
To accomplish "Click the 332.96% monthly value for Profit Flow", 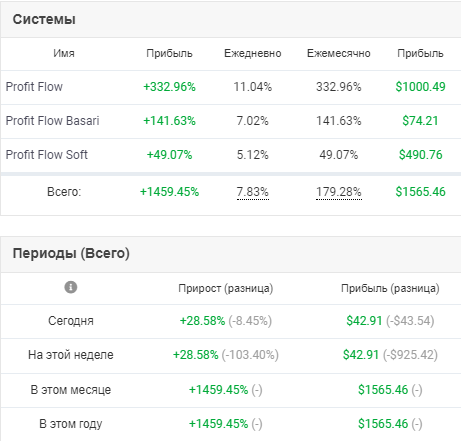I will pos(339,87).
